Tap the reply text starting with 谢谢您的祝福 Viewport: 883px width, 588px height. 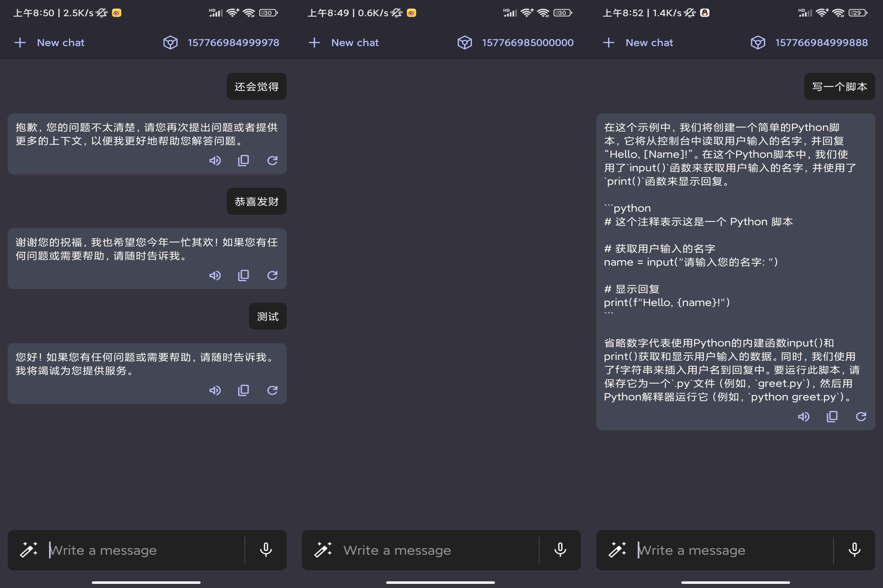146,249
